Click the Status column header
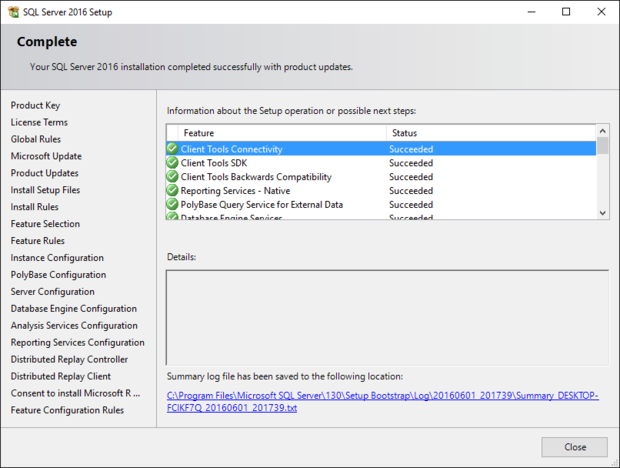Screen dimensions: 620x468 tap(491, 133)
